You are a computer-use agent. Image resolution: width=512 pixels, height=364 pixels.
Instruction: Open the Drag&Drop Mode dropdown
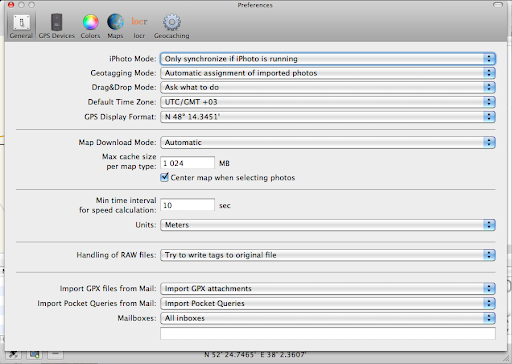(x=328, y=87)
